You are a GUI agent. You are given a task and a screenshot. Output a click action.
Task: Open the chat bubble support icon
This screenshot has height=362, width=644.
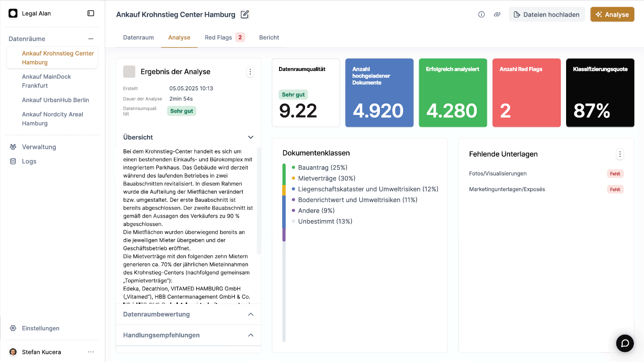(x=625, y=343)
